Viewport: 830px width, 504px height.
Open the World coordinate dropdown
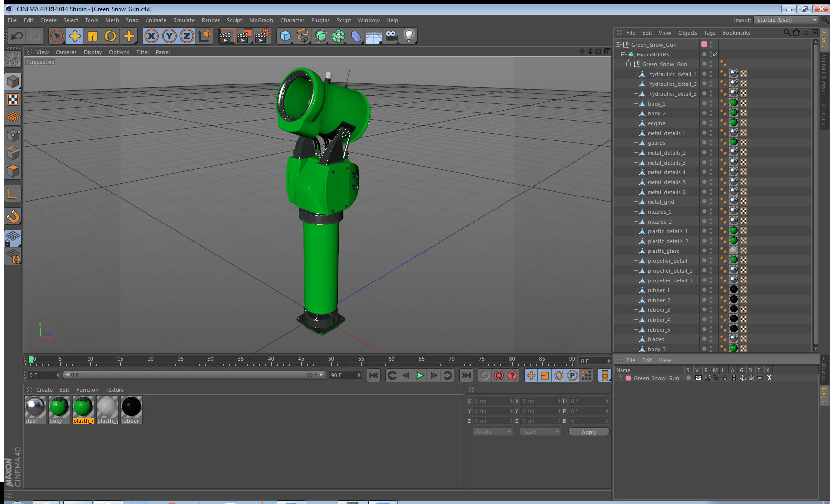point(493,432)
